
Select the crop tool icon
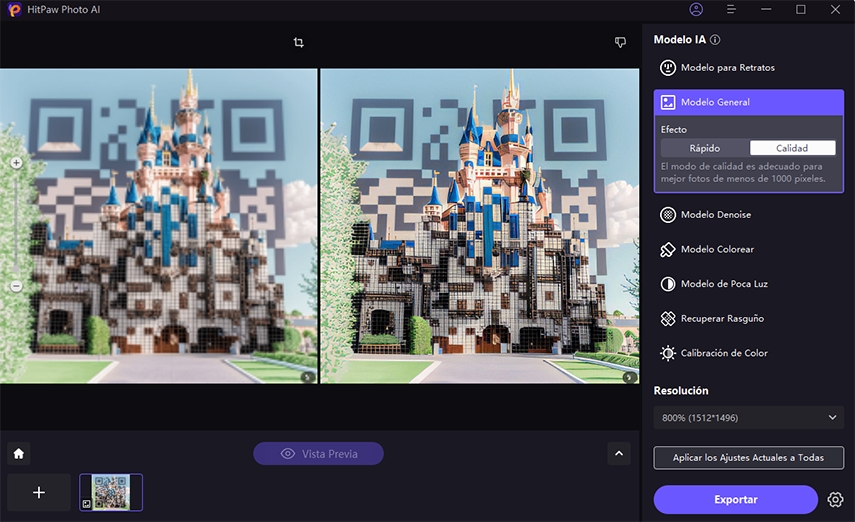[x=298, y=42]
